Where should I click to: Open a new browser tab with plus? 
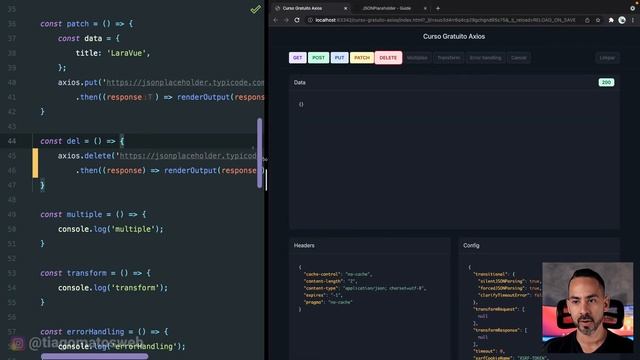[438, 8]
